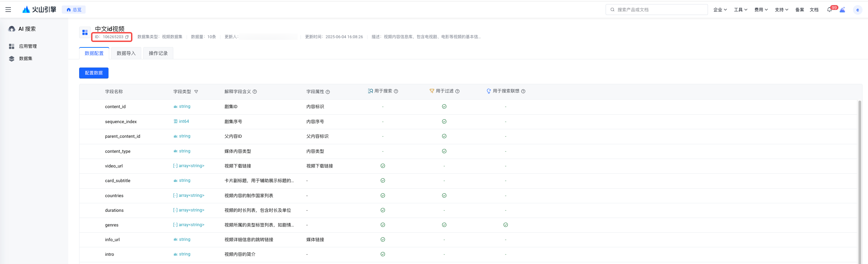Expand the 企业 dropdown menu
The width and height of the screenshot is (868, 264).
coord(720,10)
